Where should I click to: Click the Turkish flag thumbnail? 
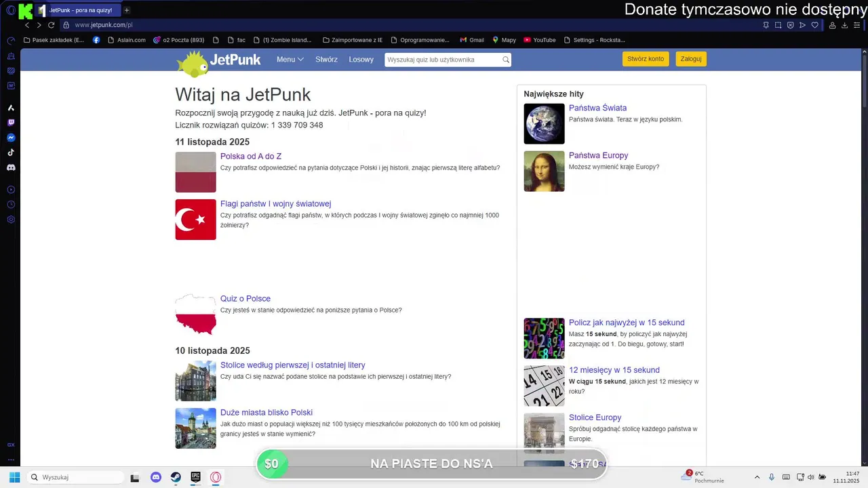[195, 220]
